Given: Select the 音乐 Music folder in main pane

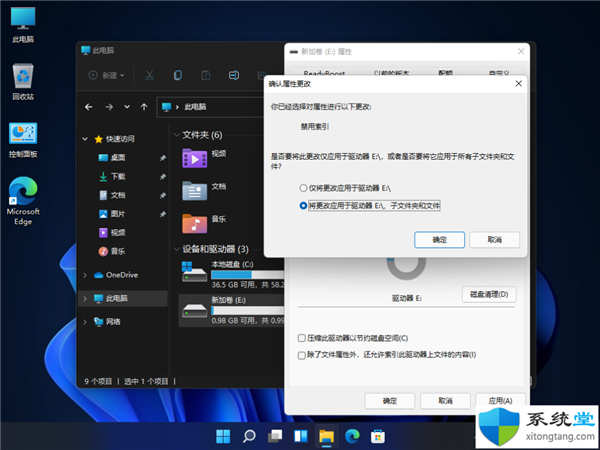Looking at the screenshot, I should click(204, 223).
